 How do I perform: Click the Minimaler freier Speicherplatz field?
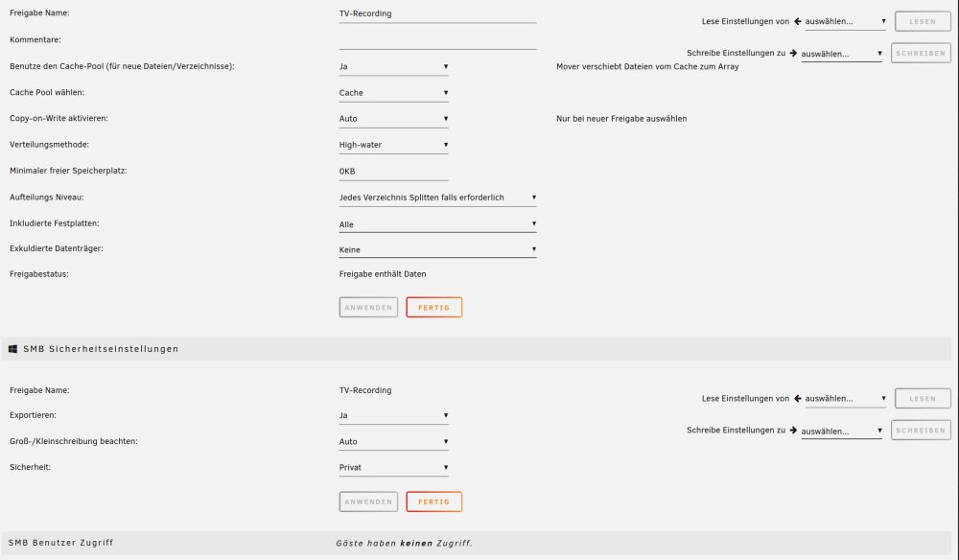tap(393, 172)
